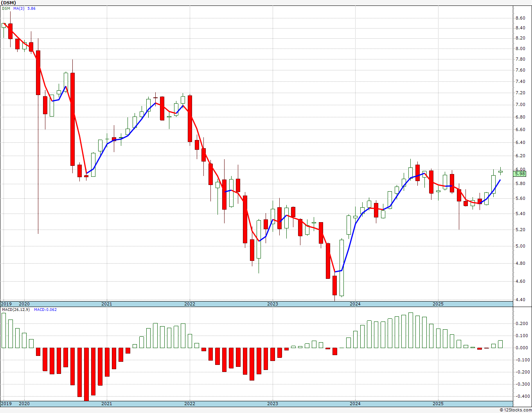
Task: Click the "6.60" price axis label
Action: tap(520, 129)
